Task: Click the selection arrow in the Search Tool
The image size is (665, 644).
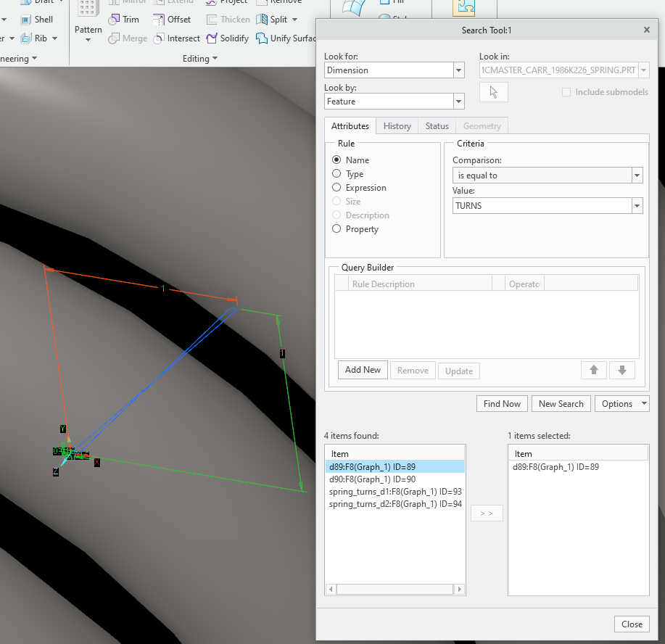Action: tap(493, 92)
